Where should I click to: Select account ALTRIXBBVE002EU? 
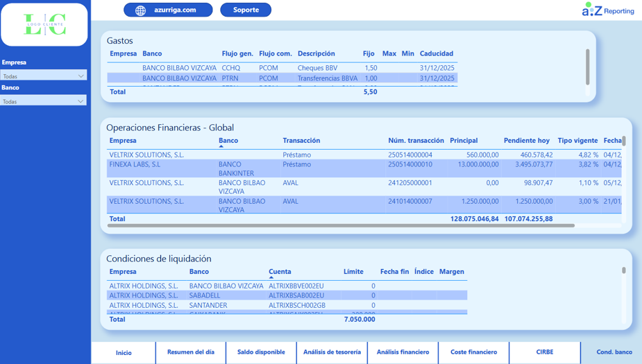(296, 286)
